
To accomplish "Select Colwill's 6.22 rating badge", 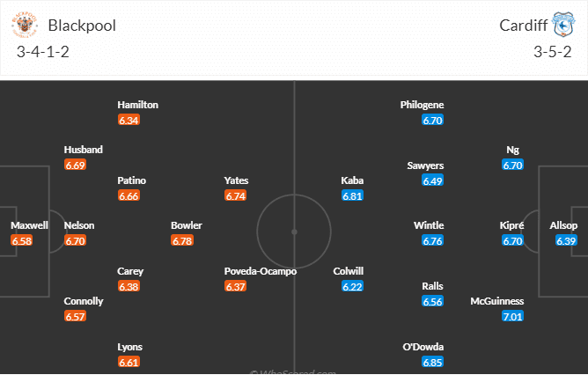I will coord(352,286).
